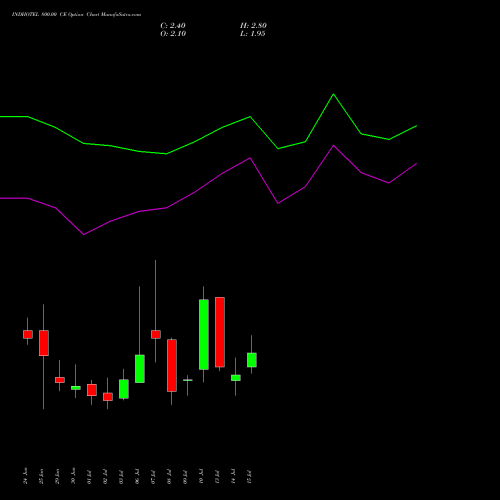Click the small green candle for 14 Jul
500x500 pixels.
[x=236, y=378]
